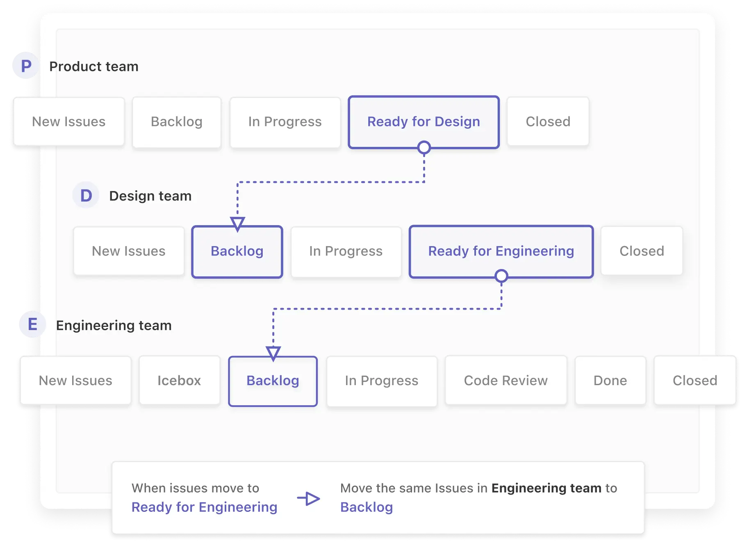Select the Design team In Progress pipeline
756x552 pixels.
coord(346,251)
